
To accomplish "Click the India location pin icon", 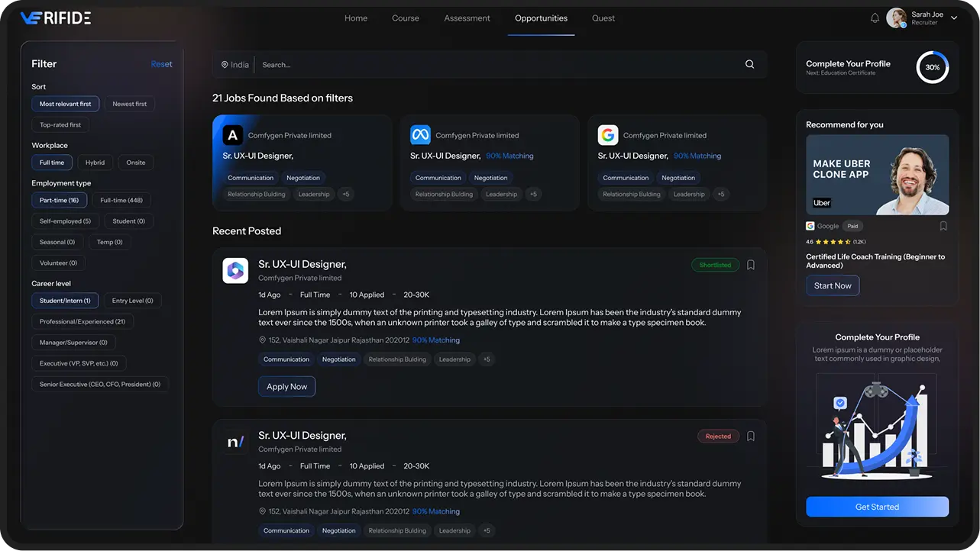I will 225,65.
